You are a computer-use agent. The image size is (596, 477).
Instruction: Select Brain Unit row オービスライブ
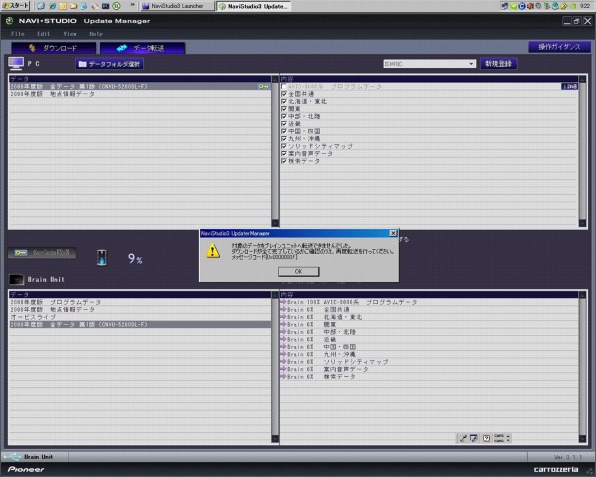pyautogui.click(x=140, y=317)
